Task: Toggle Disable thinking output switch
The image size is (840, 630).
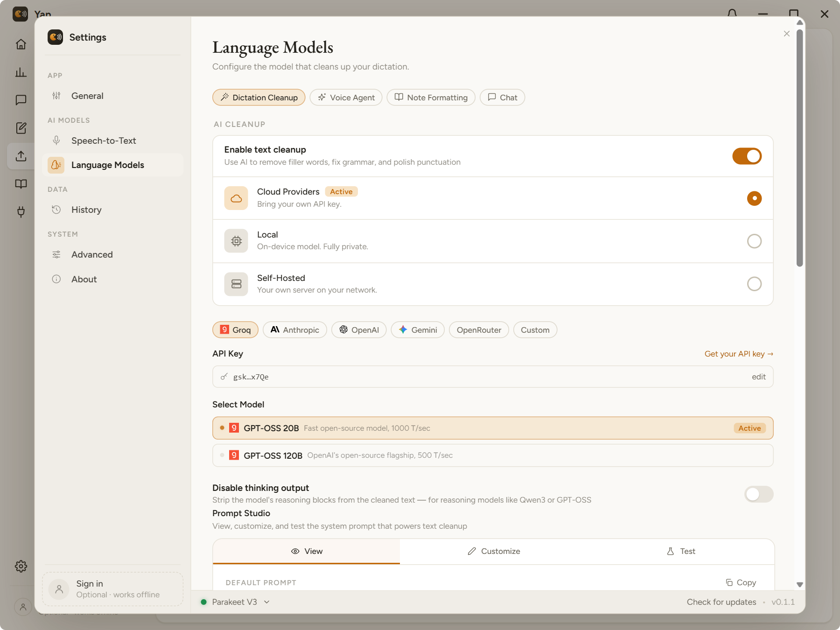Action: pyautogui.click(x=759, y=494)
